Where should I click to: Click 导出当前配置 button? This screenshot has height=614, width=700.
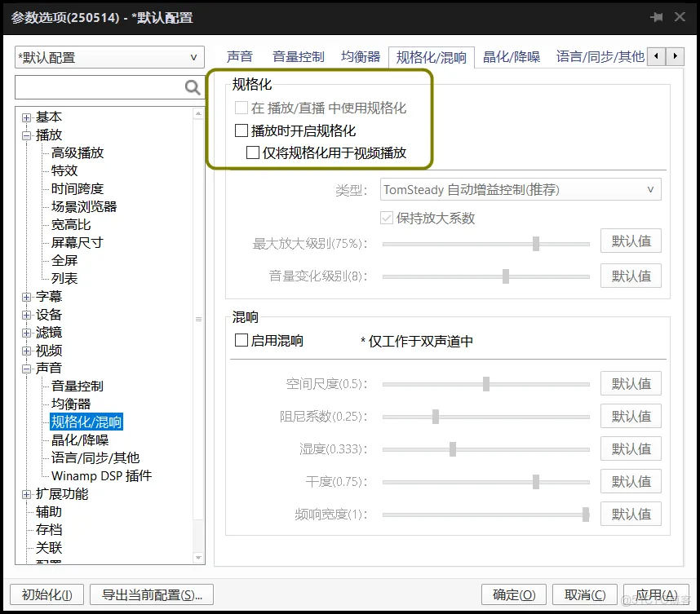pyautogui.click(x=151, y=594)
